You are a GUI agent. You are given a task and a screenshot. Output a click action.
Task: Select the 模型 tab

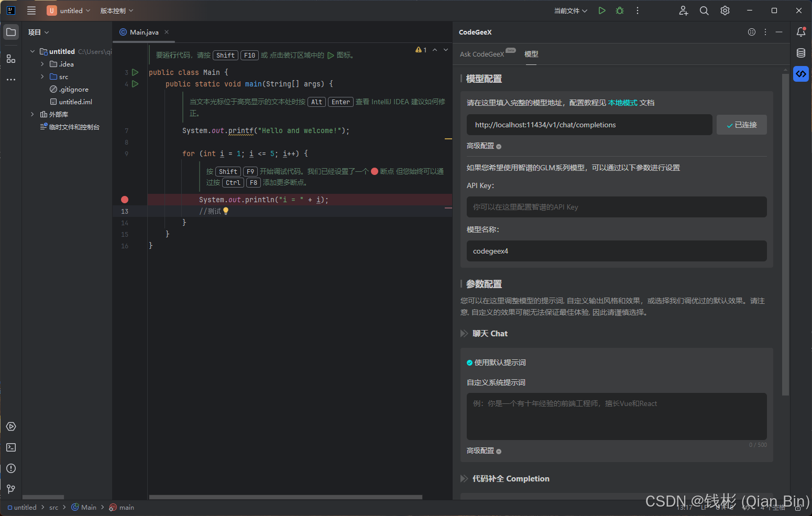tap(531, 54)
